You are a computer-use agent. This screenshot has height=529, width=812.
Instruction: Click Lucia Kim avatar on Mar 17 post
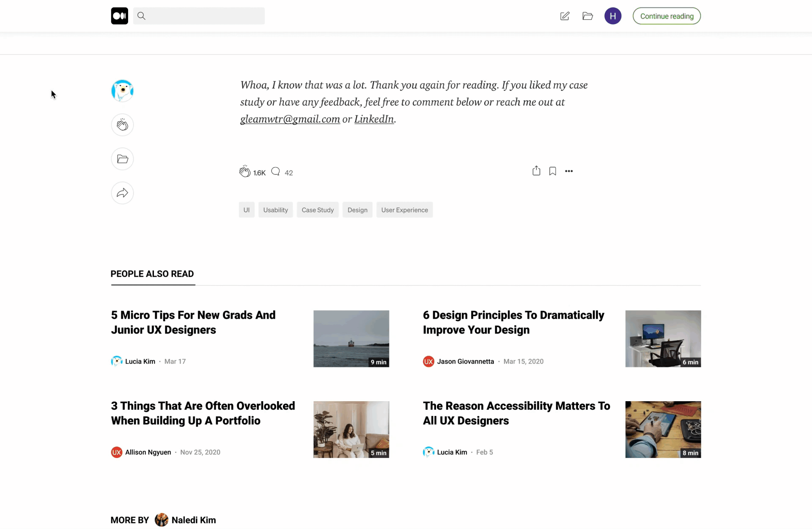tap(116, 361)
